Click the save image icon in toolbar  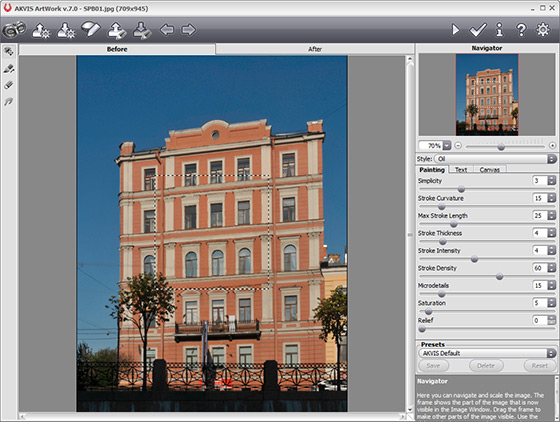point(66,30)
